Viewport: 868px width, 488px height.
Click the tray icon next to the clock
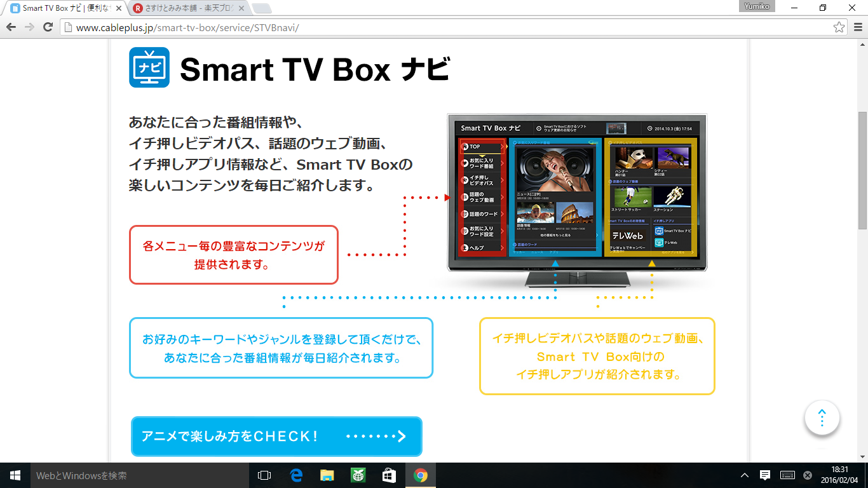(x=808, y=475)
